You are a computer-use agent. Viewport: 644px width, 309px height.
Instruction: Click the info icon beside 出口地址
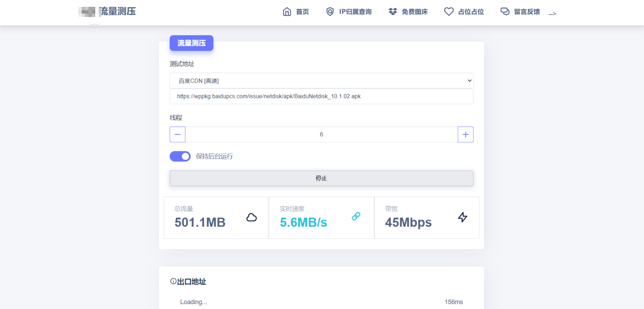[173, 281]
